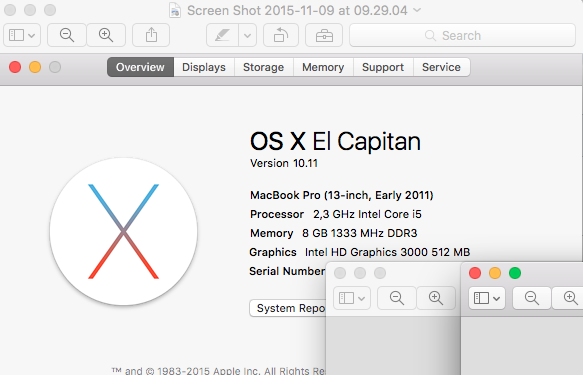Click the El Capitan X logo
The height and width of the screenshot is (375, 583).
[123, 232]
